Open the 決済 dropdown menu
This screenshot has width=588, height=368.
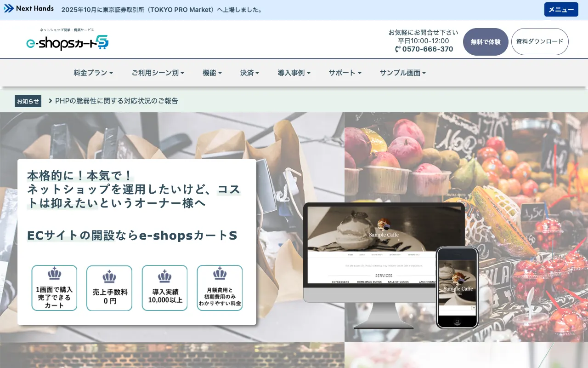(250, 73)
